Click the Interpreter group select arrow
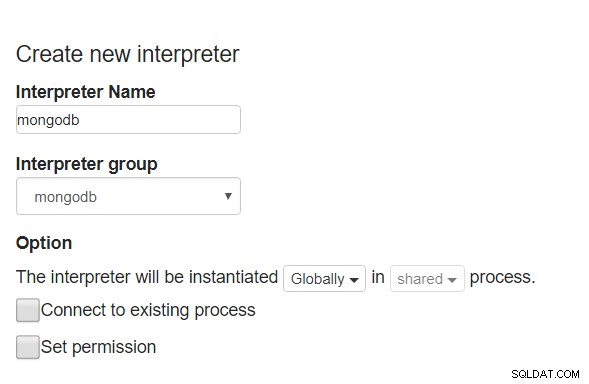 click(x=228, y=196)
